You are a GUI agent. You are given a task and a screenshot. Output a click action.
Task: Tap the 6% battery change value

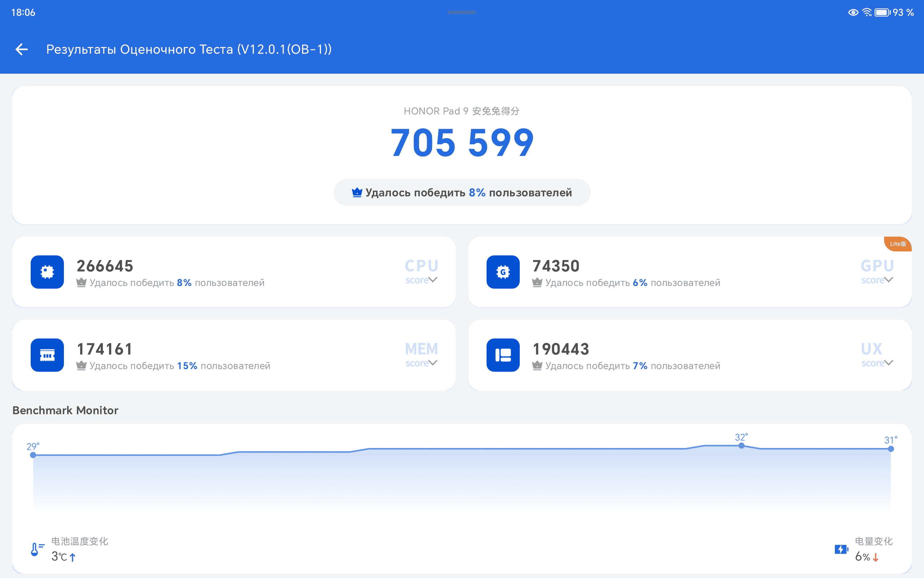(863, 557)
